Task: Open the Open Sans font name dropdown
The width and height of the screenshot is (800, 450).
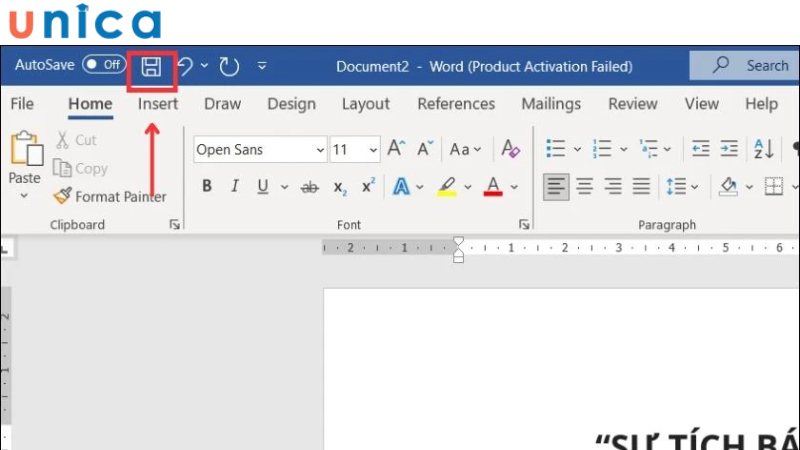Action: coord(320,150)
